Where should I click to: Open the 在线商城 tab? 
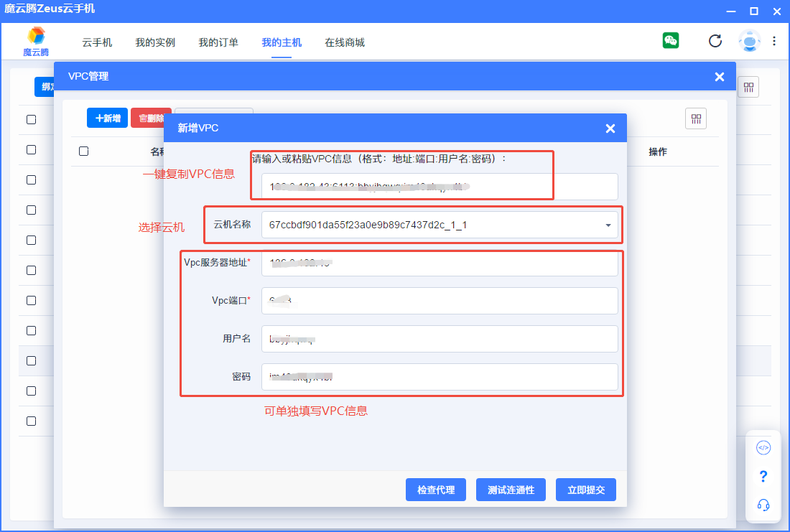pos(345,42)
